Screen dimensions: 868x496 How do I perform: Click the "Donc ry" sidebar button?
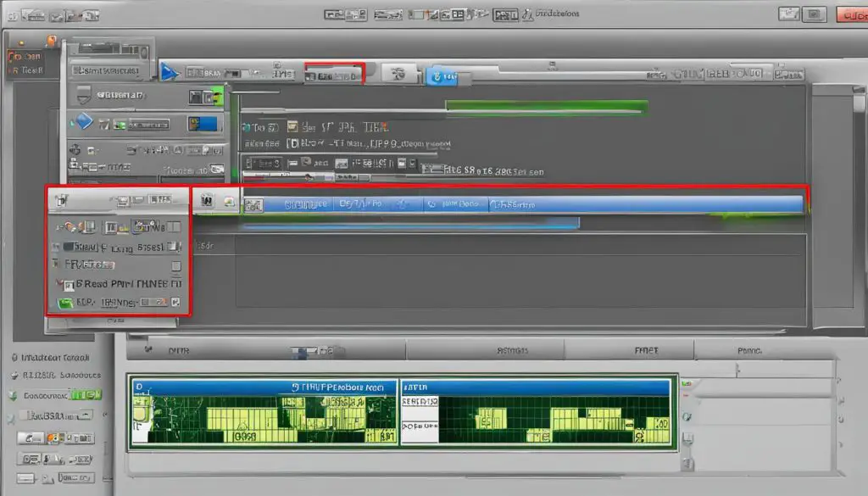[75, 477]
